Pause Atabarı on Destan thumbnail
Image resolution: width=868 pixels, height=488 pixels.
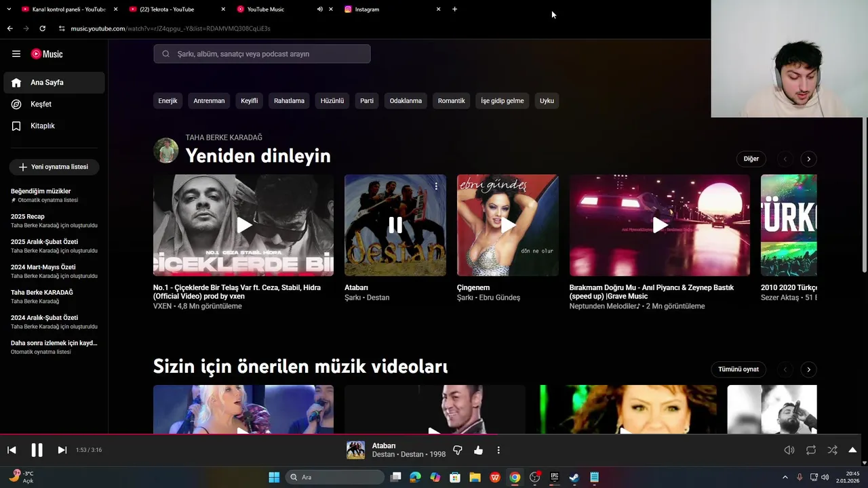[395, 225]
